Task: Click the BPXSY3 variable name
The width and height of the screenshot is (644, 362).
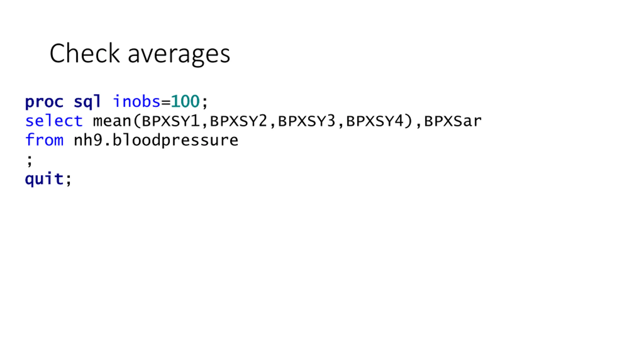Action: [307, 121]
